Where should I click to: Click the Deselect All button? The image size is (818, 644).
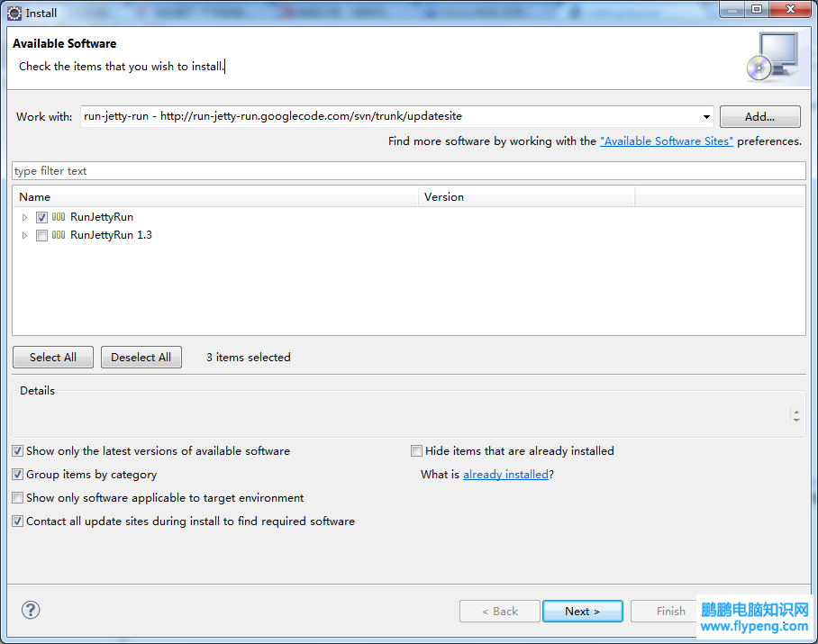(x=141, y=358)
